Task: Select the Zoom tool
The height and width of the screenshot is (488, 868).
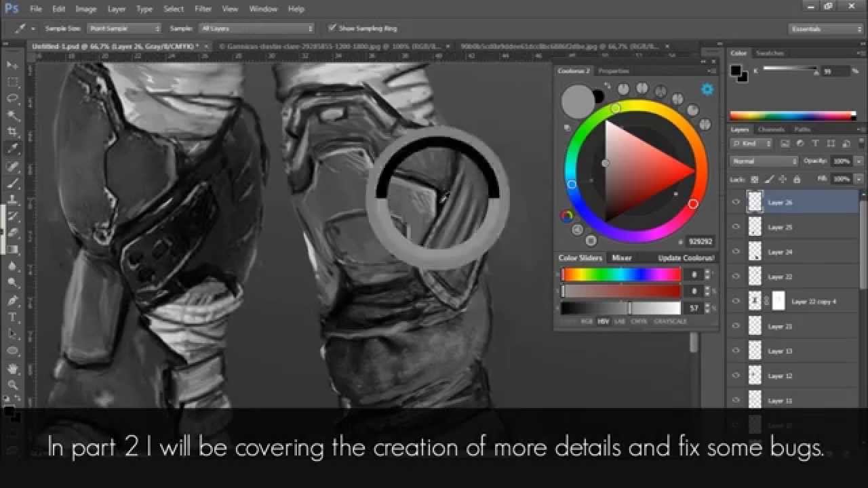Action: (12, 385)
